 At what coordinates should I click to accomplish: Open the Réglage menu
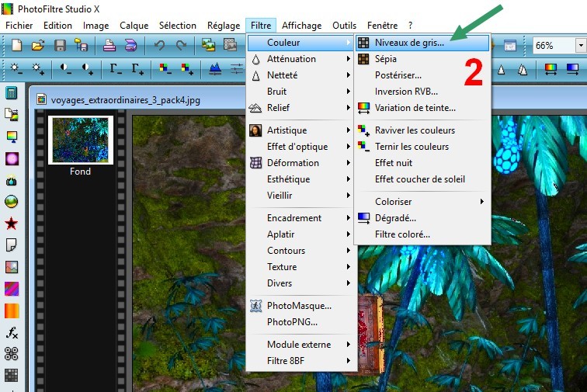click(x=224, y=26)
